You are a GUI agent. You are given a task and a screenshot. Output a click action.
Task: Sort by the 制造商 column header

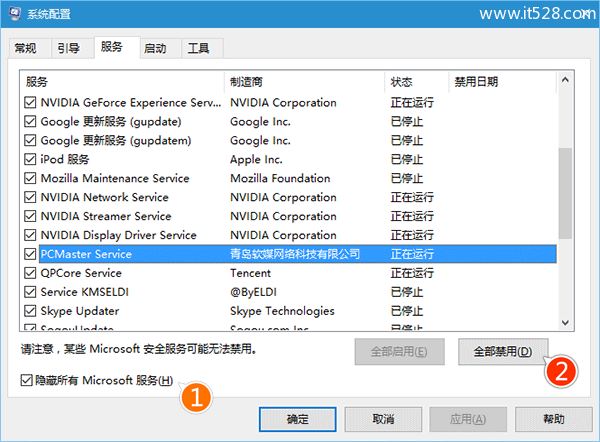pos(305,82)
